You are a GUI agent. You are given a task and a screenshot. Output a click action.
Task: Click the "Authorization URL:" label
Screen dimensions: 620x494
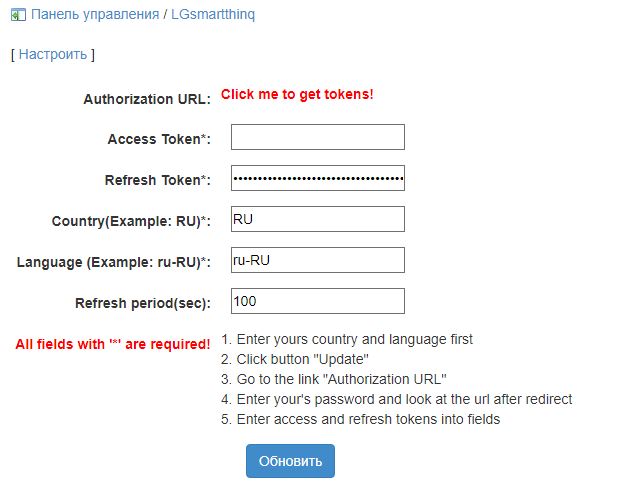(x=146, y=99)
